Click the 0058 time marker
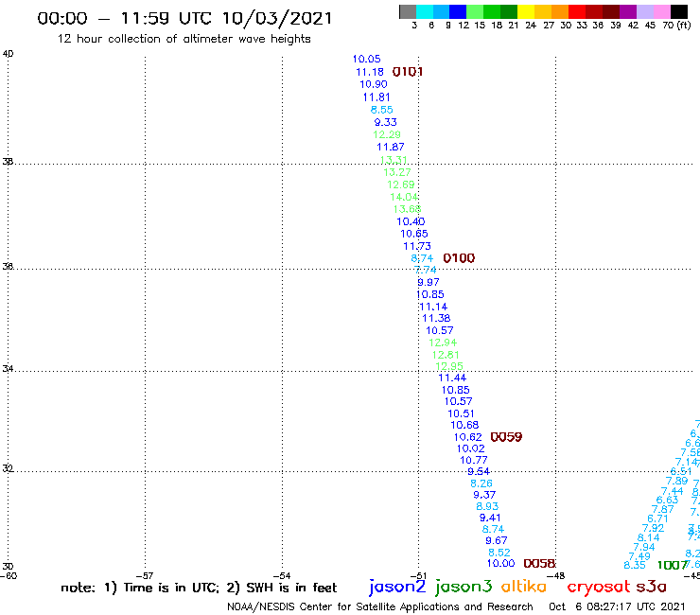This screenshot has height=615, width=700. click(x=540, y=563)
